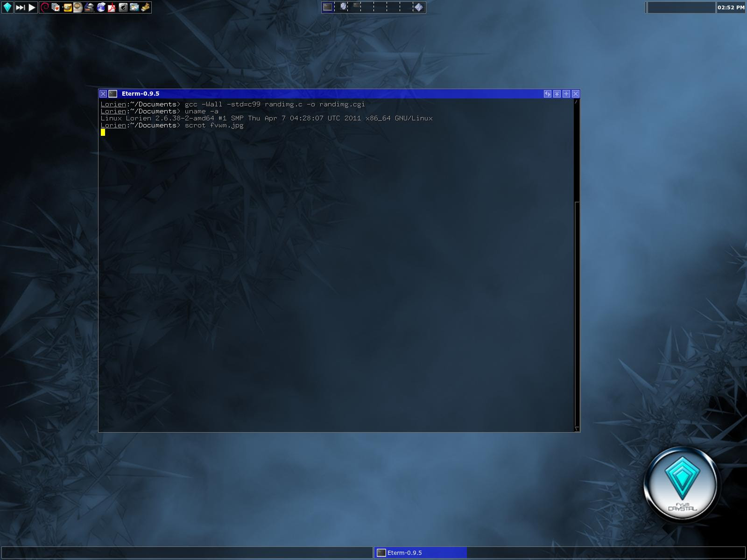Click the Eterm-0.9.5 title text

[141, 94]
